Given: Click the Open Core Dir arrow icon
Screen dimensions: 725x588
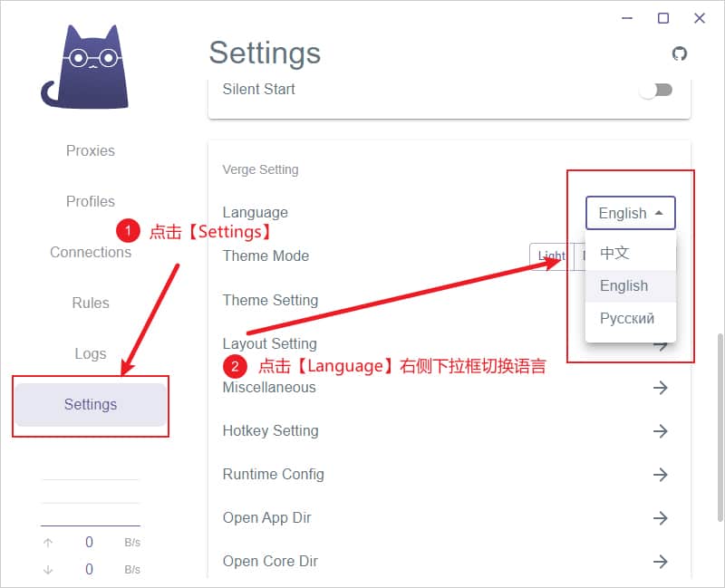Looking at the screenshot, I should point(661,562).
